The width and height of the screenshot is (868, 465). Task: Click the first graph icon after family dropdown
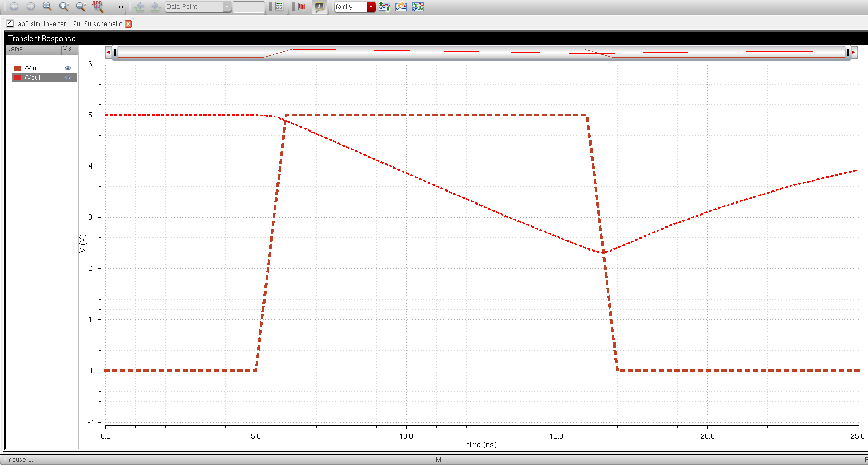[384, 7]
